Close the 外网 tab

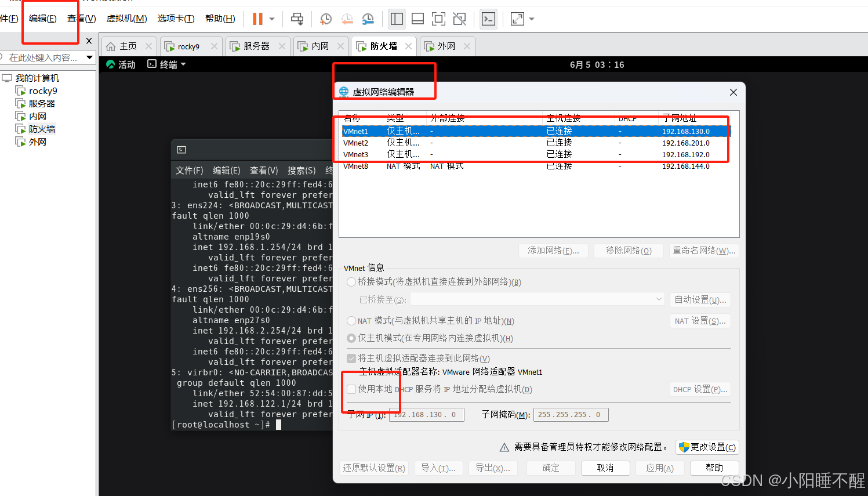pyautogui.click(x=467, y=46)
